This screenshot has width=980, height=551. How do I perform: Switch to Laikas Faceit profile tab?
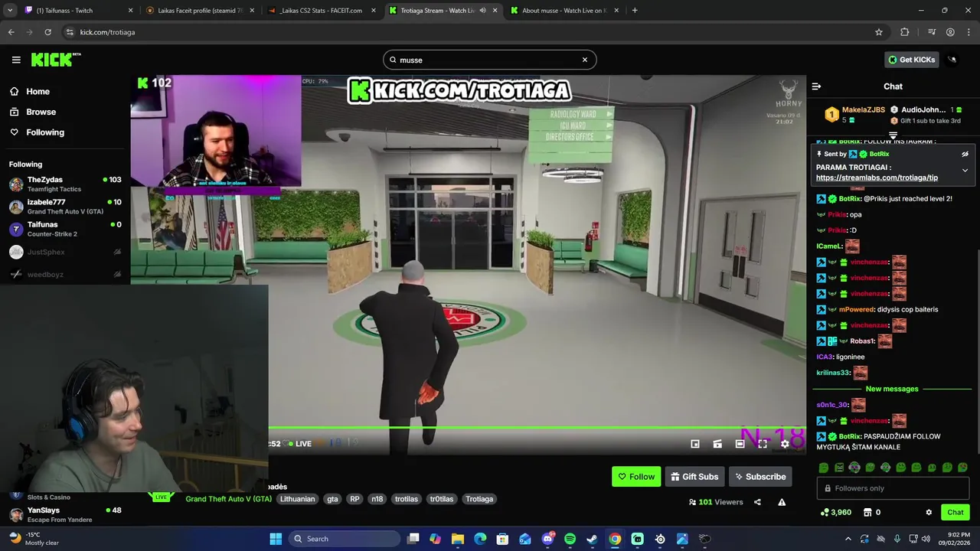click(x=199, y=11)
